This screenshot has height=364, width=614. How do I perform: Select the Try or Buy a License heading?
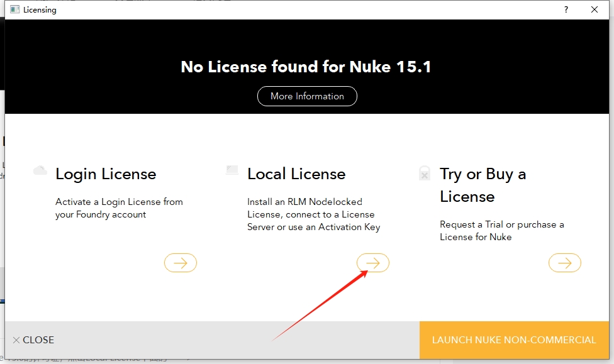pos(483,185)
